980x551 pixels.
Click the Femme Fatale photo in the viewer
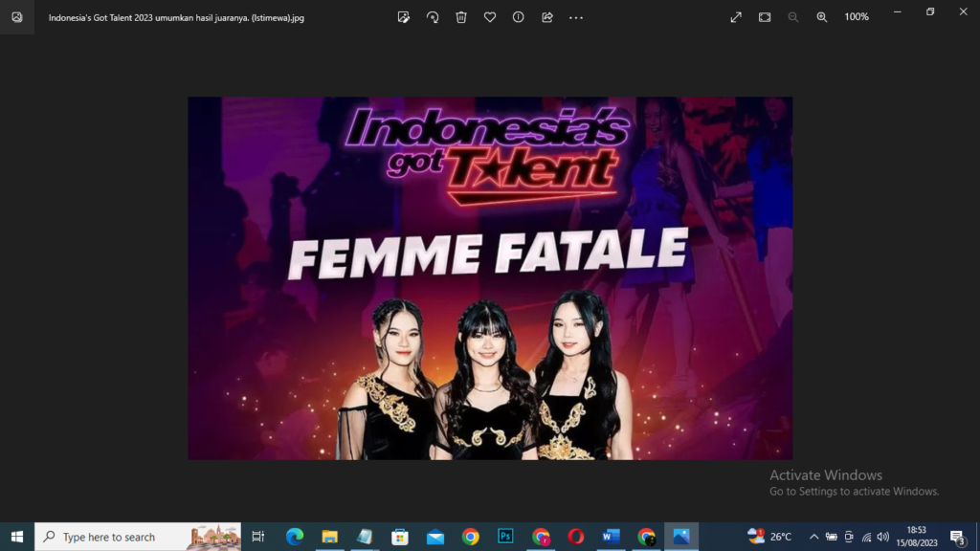pyautogui.click(x=490, y=278)
